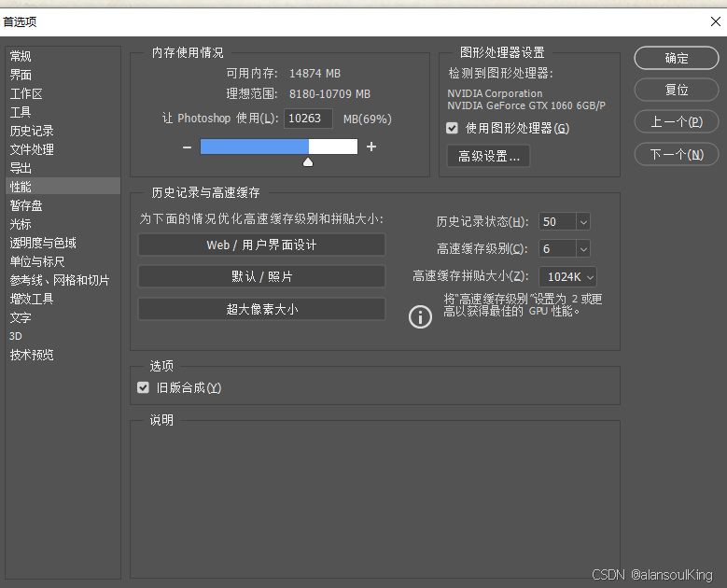Open the 光标 preferences category
The image size is (727, 588).
coord(63,224)
